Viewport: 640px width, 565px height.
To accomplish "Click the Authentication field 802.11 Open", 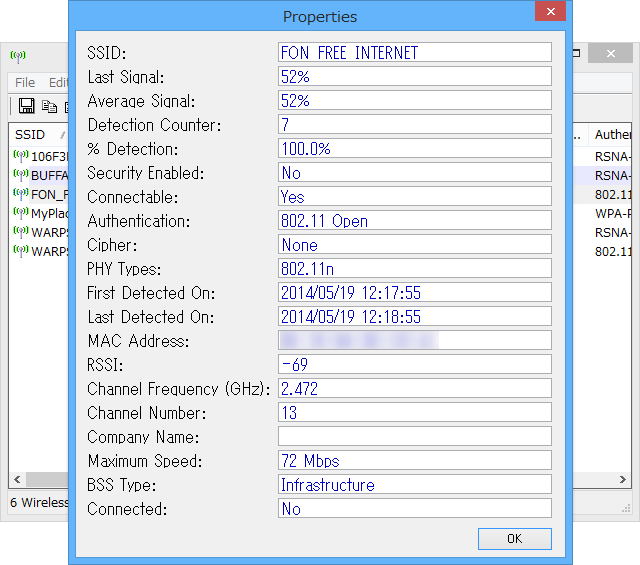I will 415,220.
